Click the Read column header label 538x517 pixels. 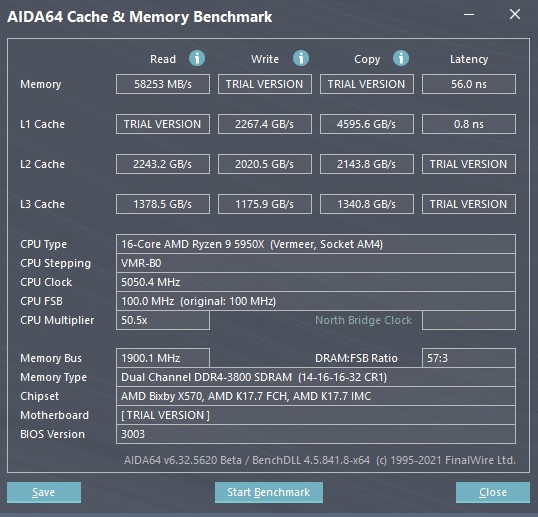(x=163, y=59)
